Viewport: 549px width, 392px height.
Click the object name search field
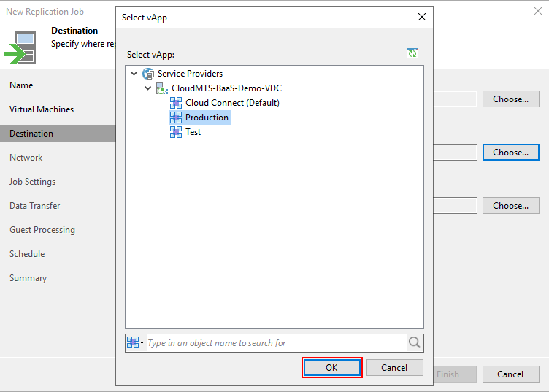point(275,343)
